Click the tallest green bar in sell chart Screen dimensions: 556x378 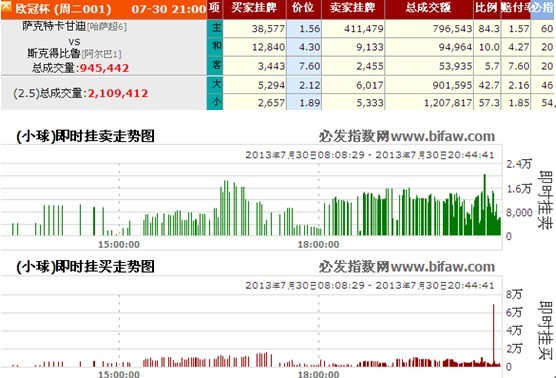click(x=485, y=205)
